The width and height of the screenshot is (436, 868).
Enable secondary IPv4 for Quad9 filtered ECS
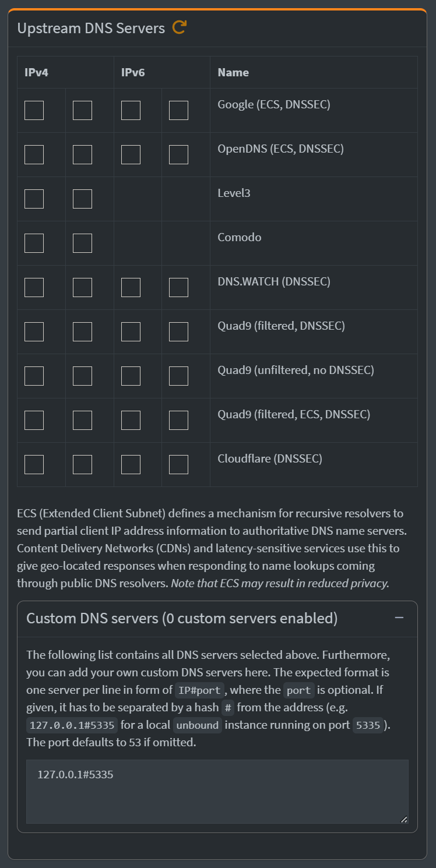tap(82, 419)
